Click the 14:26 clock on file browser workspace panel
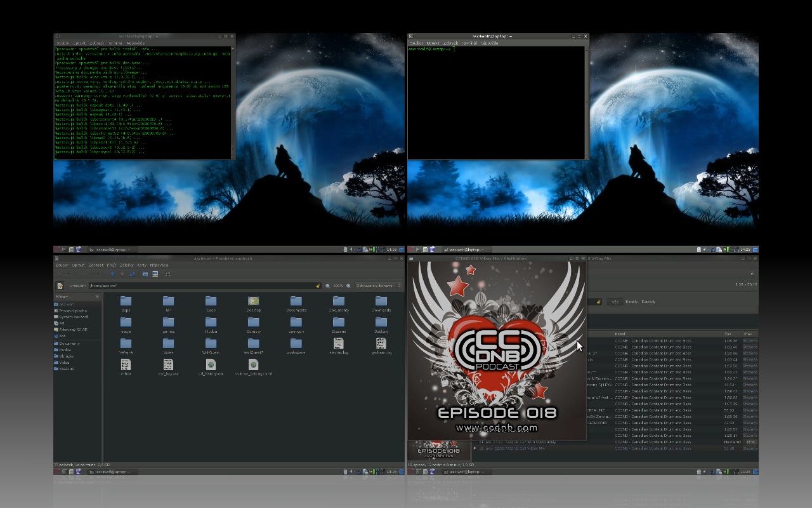 392,472
